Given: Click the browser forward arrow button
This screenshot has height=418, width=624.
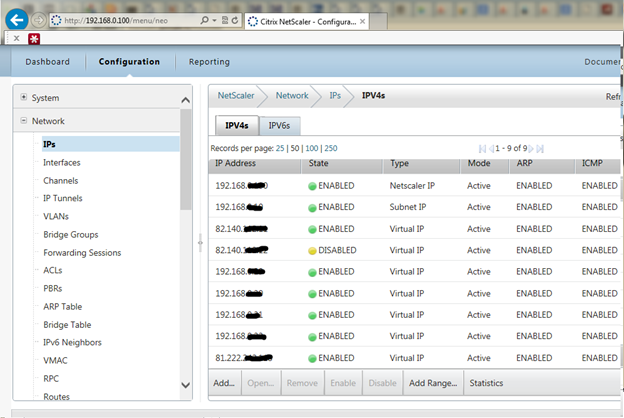Looking at the screenshot, I should click(39, 20).
